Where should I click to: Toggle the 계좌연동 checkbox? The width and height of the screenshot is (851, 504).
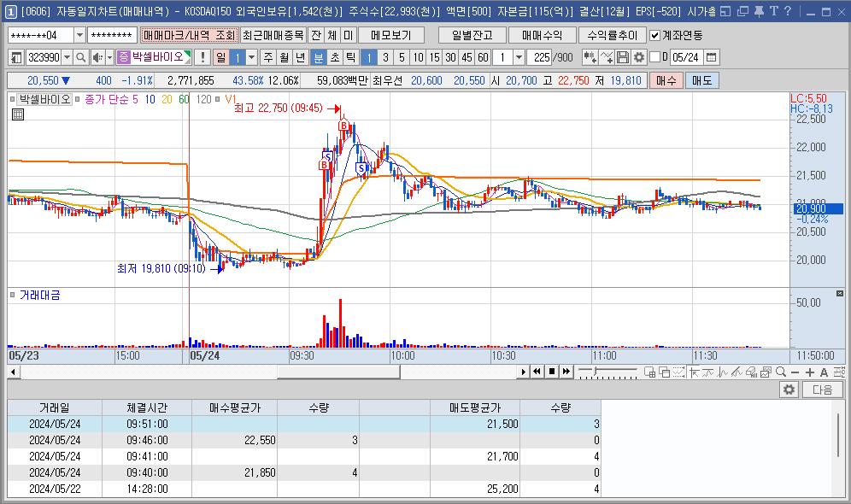tap(655, 35)
